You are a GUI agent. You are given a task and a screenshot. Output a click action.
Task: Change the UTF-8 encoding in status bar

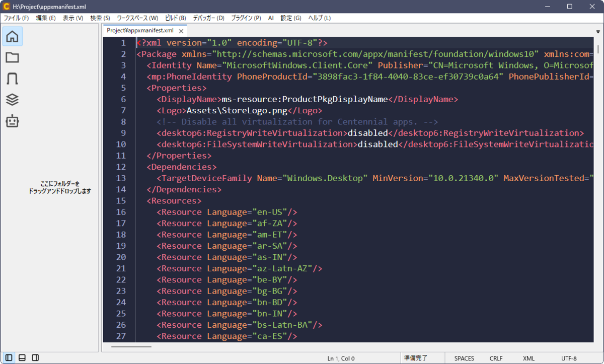pyautogui.click(x=569, y=358)
